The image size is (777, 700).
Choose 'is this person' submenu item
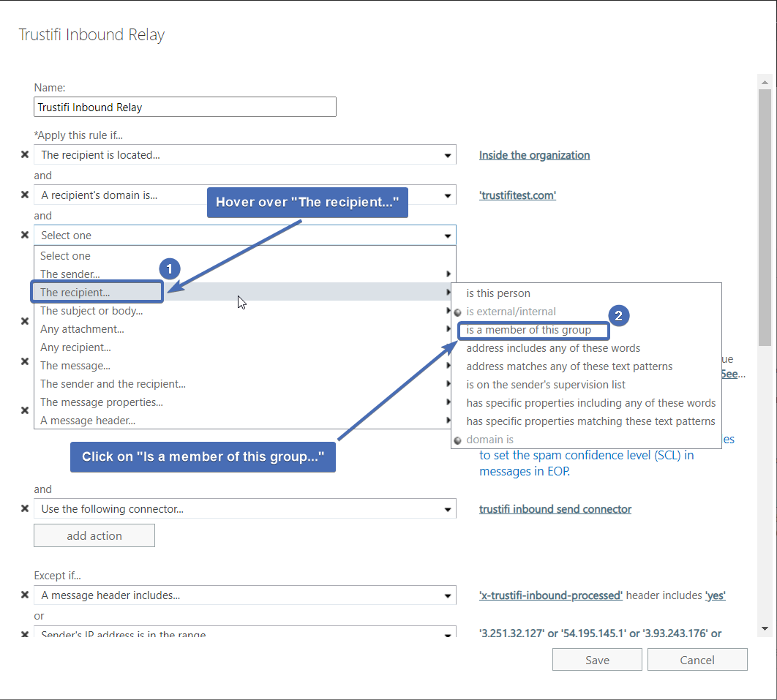click(x=586, y=293)
